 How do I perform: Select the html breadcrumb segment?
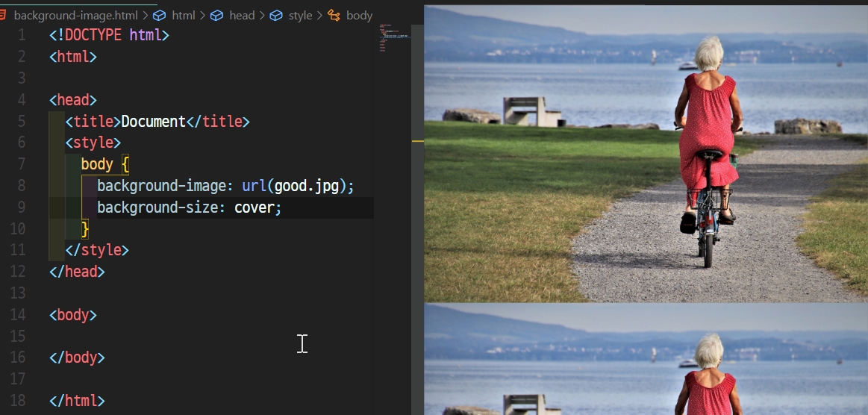click(x=184, y=16)
